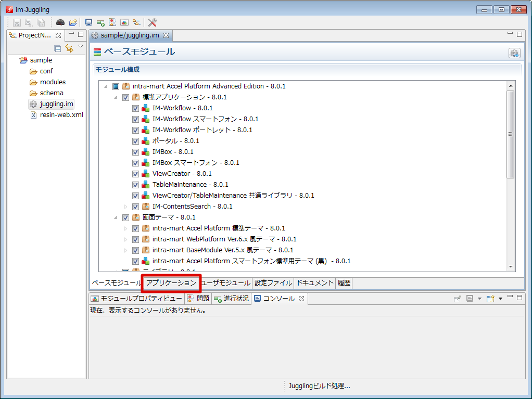Click the Save As floppy icon with dots
532x399 pixels.
click(29, 23)
